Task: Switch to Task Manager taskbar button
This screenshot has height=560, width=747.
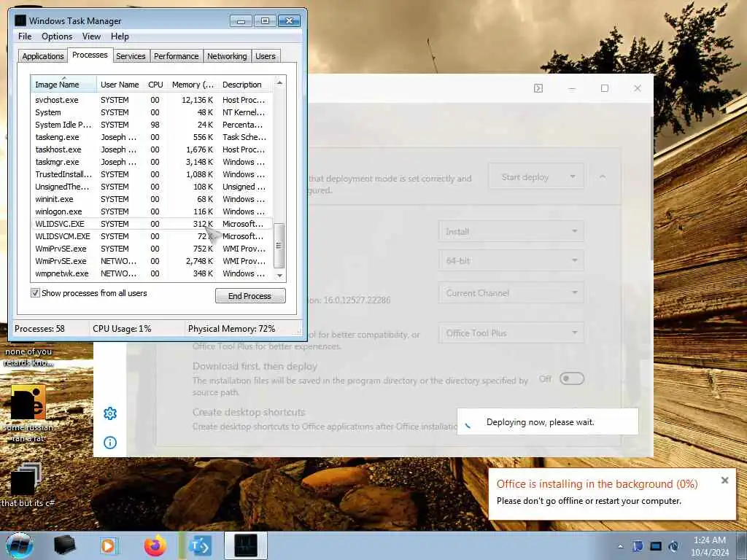Action: point(246,545)
